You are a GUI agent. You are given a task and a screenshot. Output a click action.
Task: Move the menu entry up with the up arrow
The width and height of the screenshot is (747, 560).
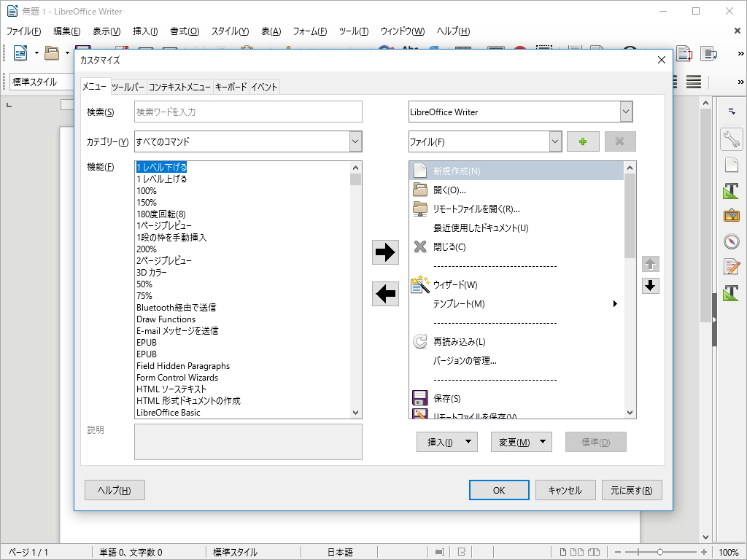point(650,264)
